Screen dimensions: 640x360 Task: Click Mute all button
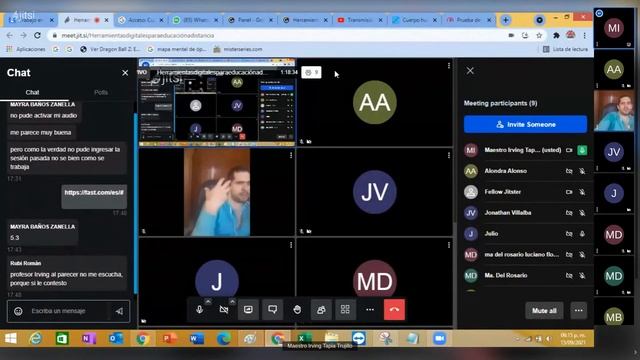pos(544,311)
